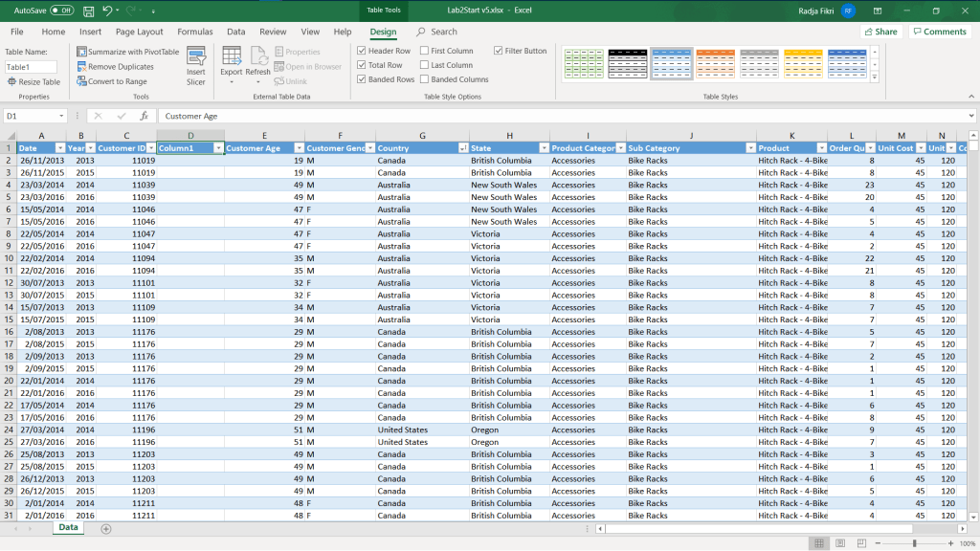This screenshot has height=551, width=980.
Task: Enable the First Column checkbox
Action: point(424,51)
